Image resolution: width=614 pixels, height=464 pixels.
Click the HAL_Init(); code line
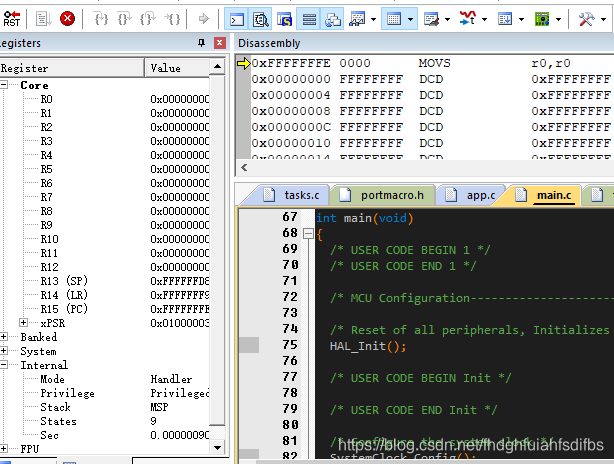point(368,346)
